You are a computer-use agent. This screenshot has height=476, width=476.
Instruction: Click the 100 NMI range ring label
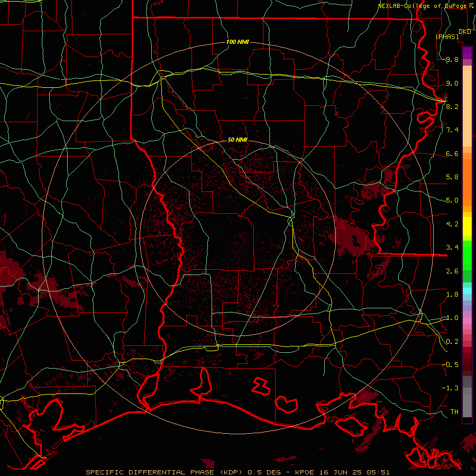237,42
